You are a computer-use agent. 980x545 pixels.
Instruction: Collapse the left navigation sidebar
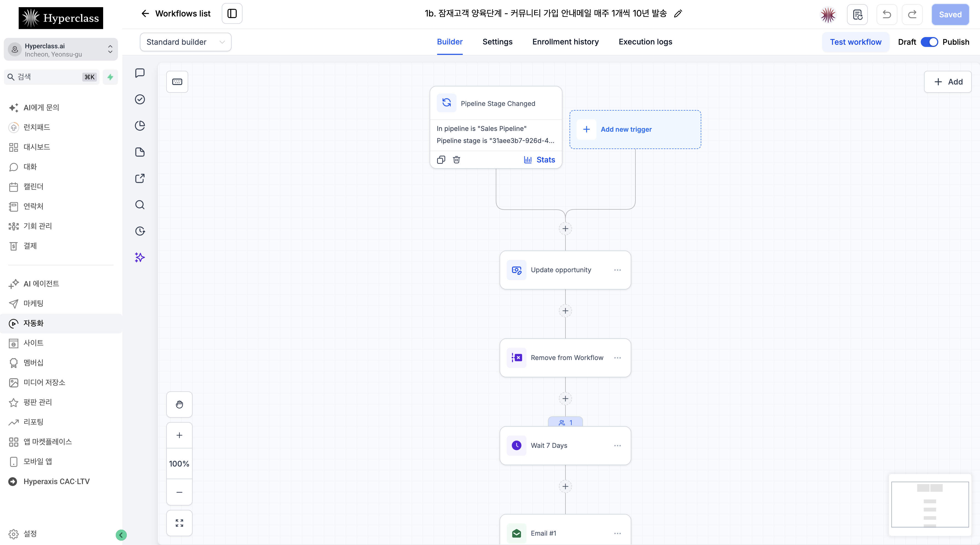coord(121,535)
